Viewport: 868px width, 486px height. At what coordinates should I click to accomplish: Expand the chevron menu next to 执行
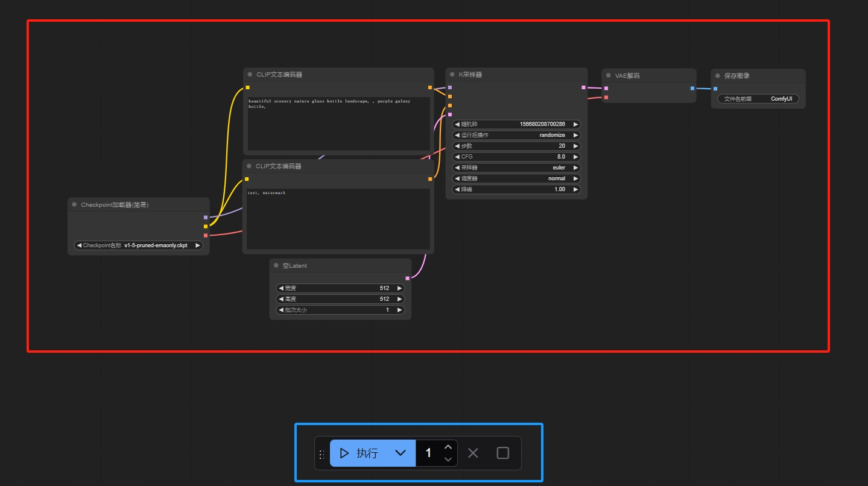(400, 453)
